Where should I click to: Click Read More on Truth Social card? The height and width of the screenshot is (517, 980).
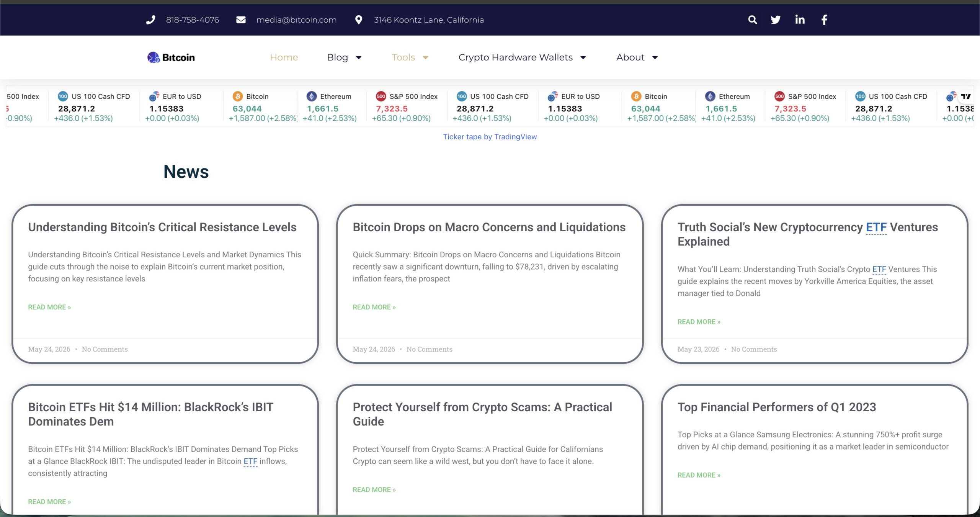(699, 322)
